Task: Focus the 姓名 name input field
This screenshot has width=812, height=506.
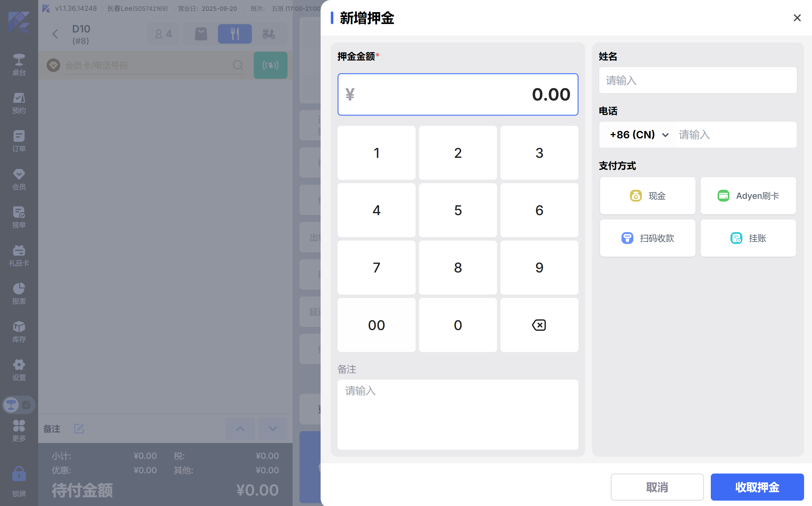Action: (697, 80)
